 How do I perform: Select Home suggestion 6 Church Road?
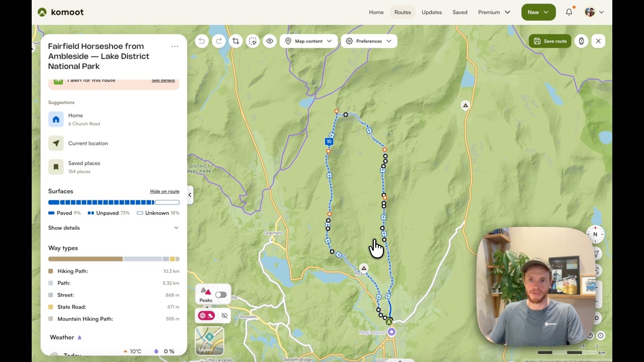114,119
